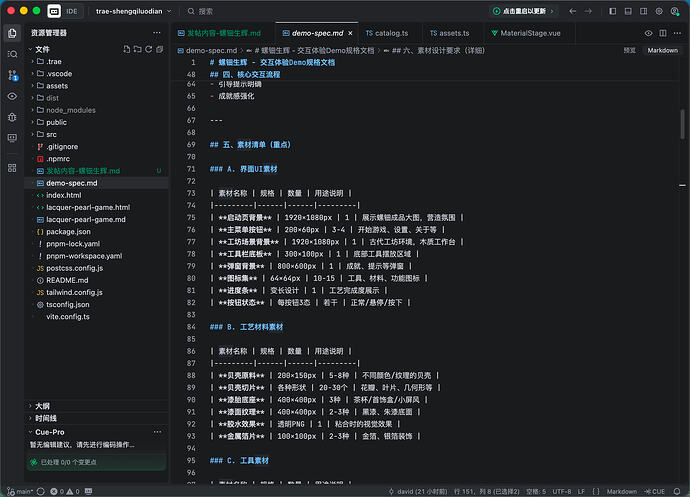Screen dimensions: 690x497
Task: Toggle CUE in the status bar
Action: click(655, 491)
